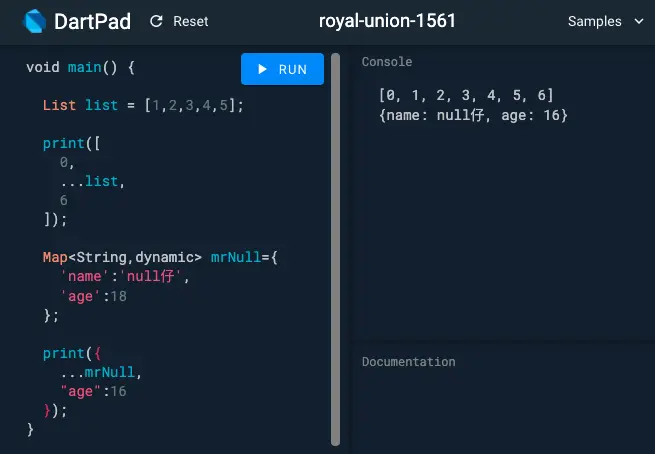Click the '});' closing line
This screenshot has height=454, width=655.
click(x=55, y=411)
